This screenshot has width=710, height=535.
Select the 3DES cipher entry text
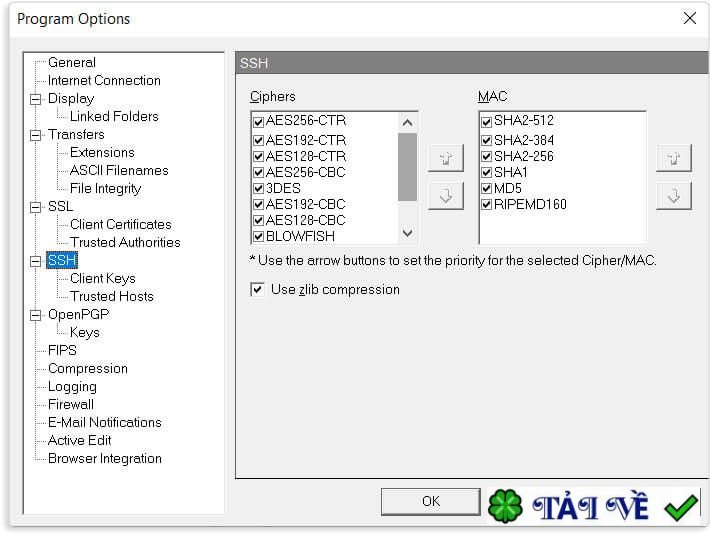tap(283, 188)
